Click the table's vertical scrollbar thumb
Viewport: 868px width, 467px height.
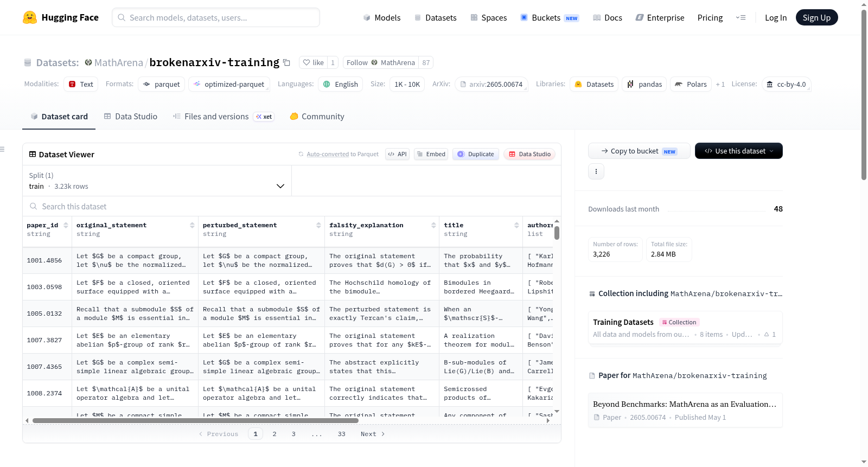click(x=557, y=233)
